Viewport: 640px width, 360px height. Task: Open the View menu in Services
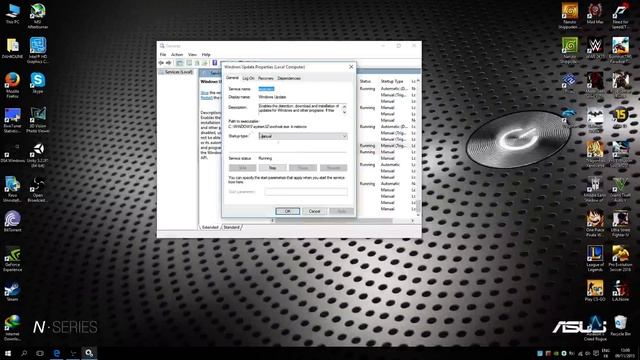click(x=192, y=54)
